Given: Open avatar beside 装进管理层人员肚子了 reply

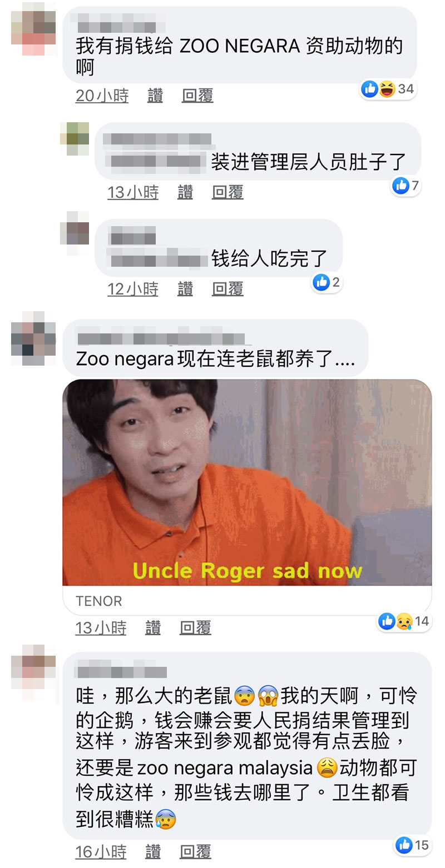Looking at the screenshot, I should tap(75, 138).
